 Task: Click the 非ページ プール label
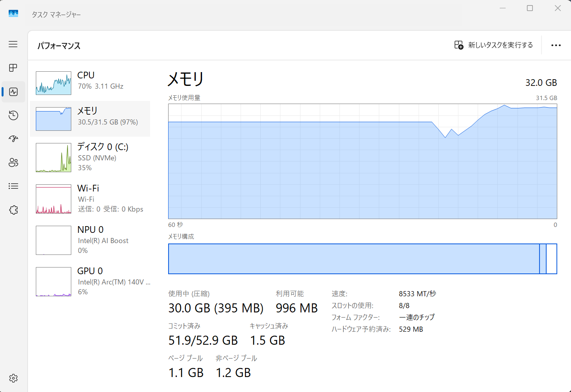[236, 359]
